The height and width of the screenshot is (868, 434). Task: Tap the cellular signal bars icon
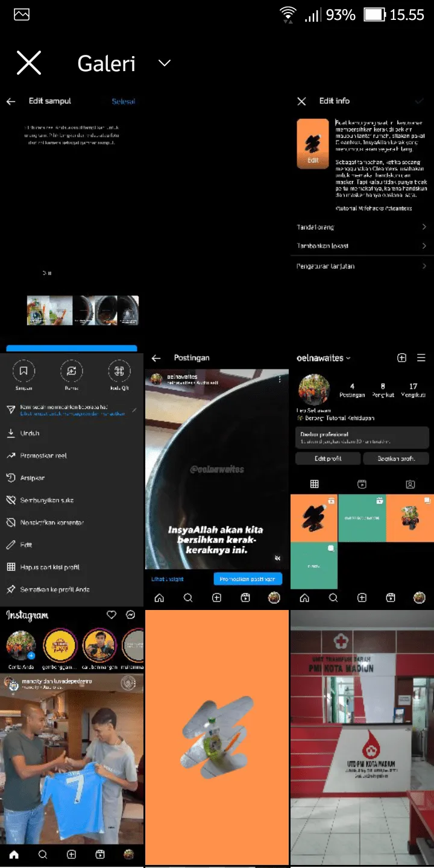coord(312,15)
